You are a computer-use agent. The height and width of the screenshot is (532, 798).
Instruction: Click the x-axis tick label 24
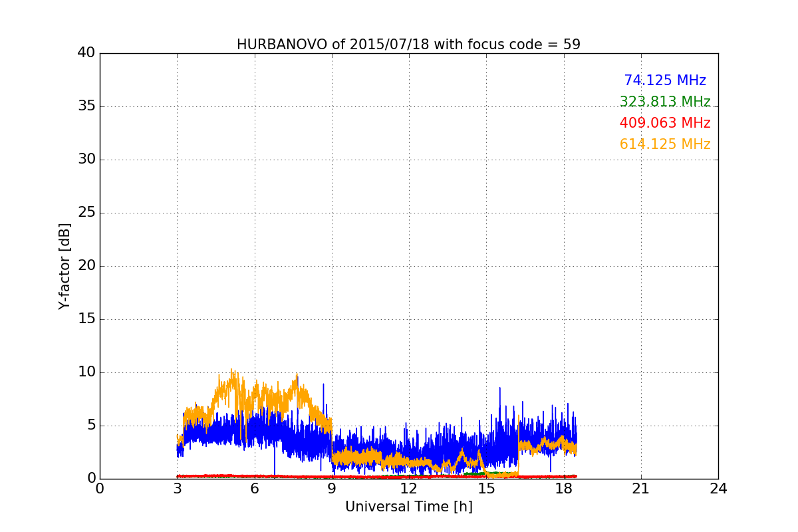[x=718, y=489]
